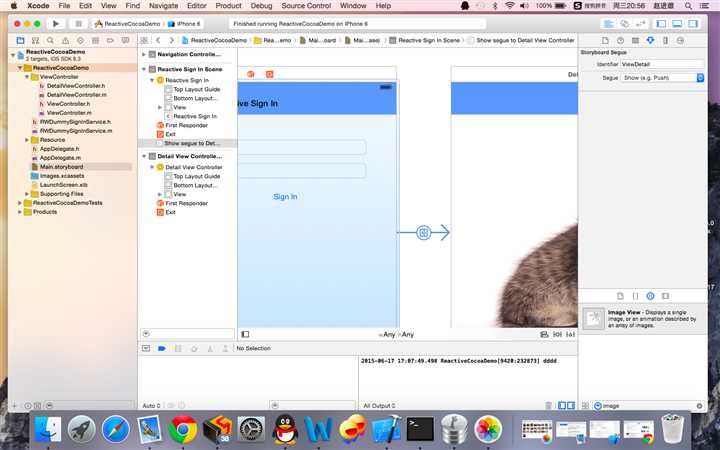Open the Editor menu
The width and height of the screenshot is (720, 450).
pyautogui.click(x=197, y=6)
